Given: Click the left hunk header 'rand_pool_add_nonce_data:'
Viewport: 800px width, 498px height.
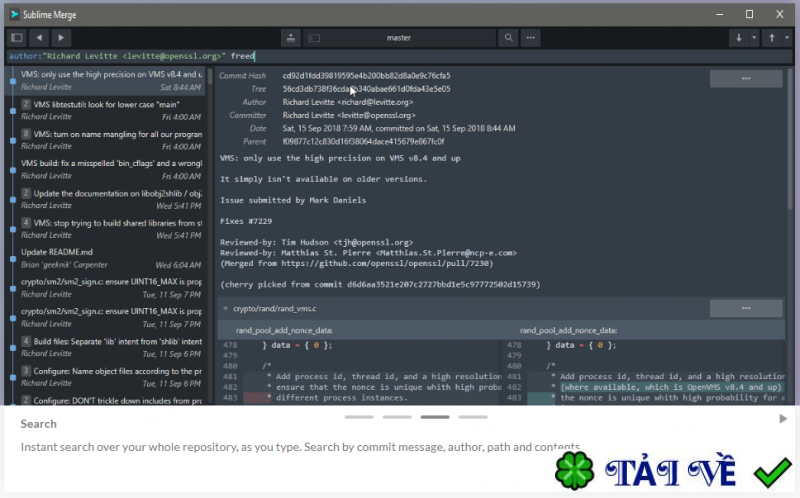Looking at the screenshot, I should [284, 330].
